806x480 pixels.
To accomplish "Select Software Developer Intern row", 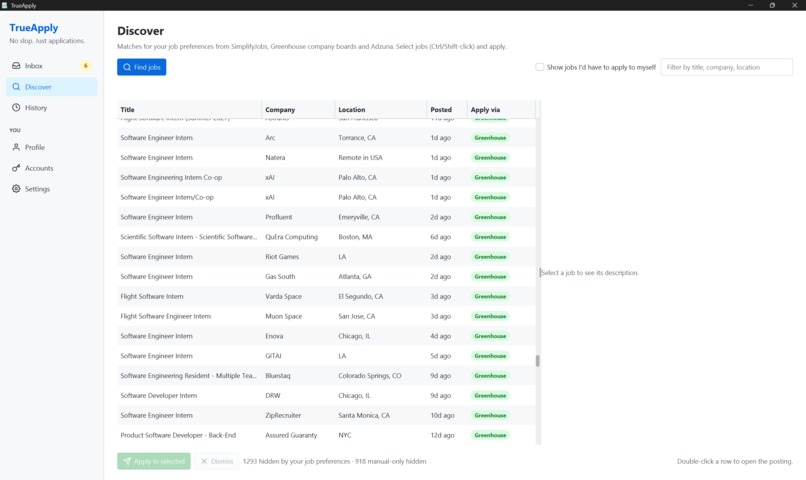I will (x=326, y=395).
